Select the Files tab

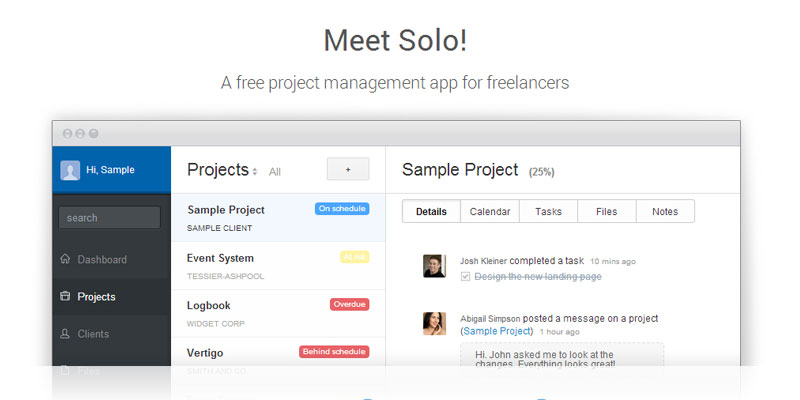click(606, 212)
